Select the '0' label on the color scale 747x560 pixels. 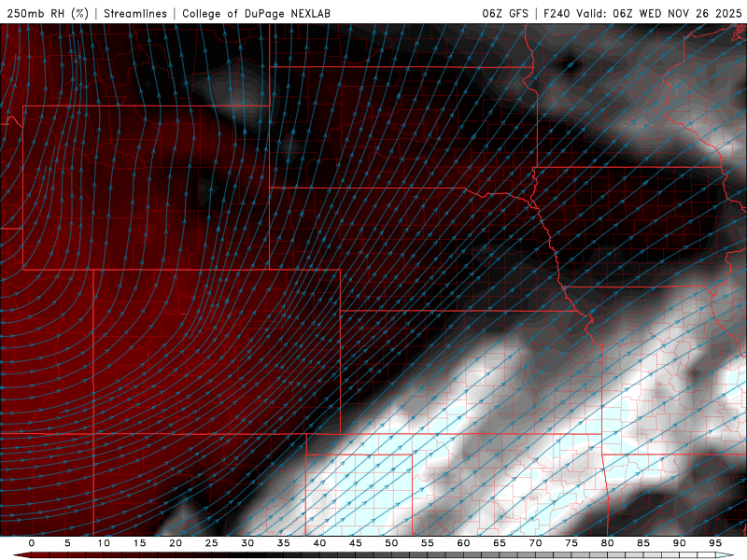tap(32, 543)
